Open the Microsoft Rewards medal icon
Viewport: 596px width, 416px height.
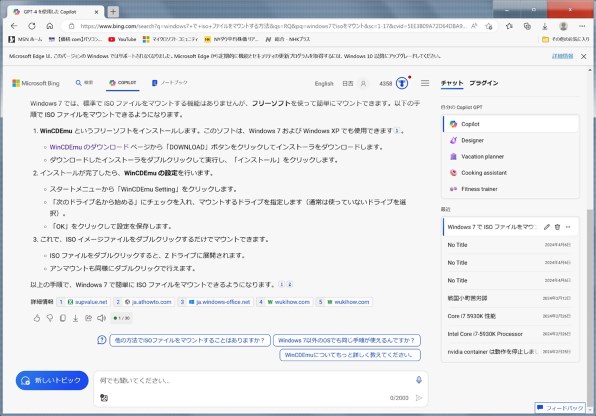(402, 83)
